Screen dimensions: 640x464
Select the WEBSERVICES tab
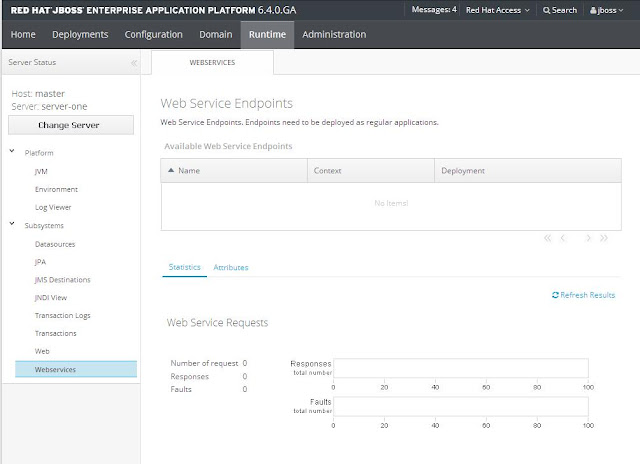click(x=212, y=62)
